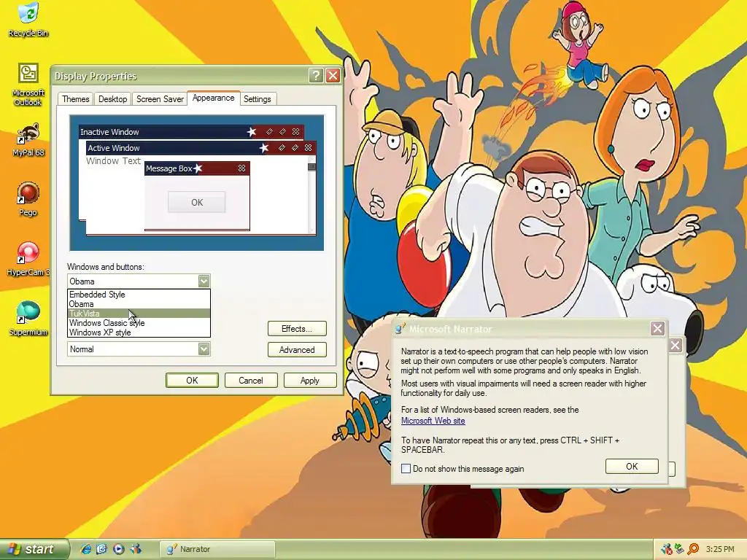This screenshot has width=747, height=560.
Task: Select the HyperCam 3 desktop shortcut
Action: coord(28,259)
